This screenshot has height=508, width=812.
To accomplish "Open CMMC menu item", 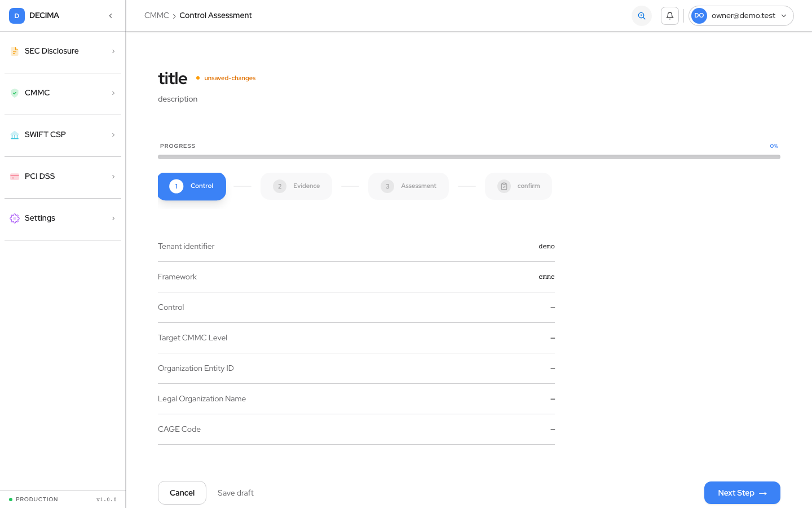I will [x=63, y=93].
